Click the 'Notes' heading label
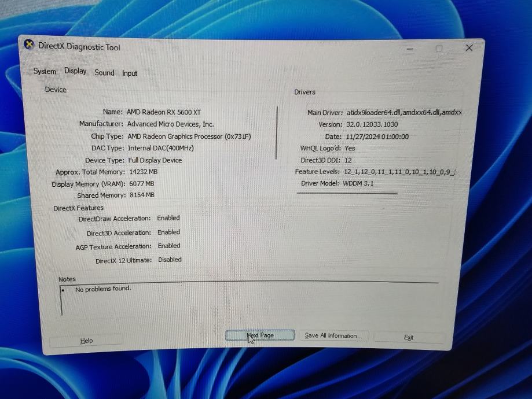The width and height of the screenshot is (532, 399). point(67,279)
